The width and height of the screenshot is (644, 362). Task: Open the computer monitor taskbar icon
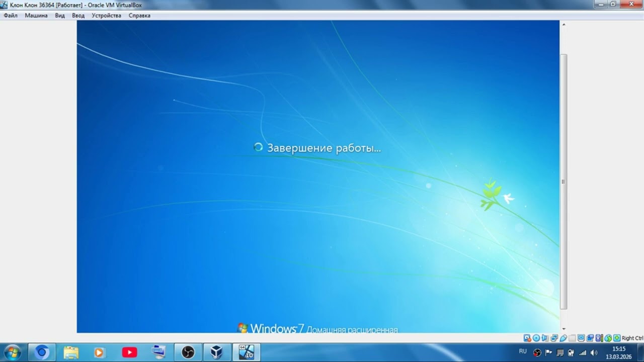pyautogui.click(x=158, y=352)
